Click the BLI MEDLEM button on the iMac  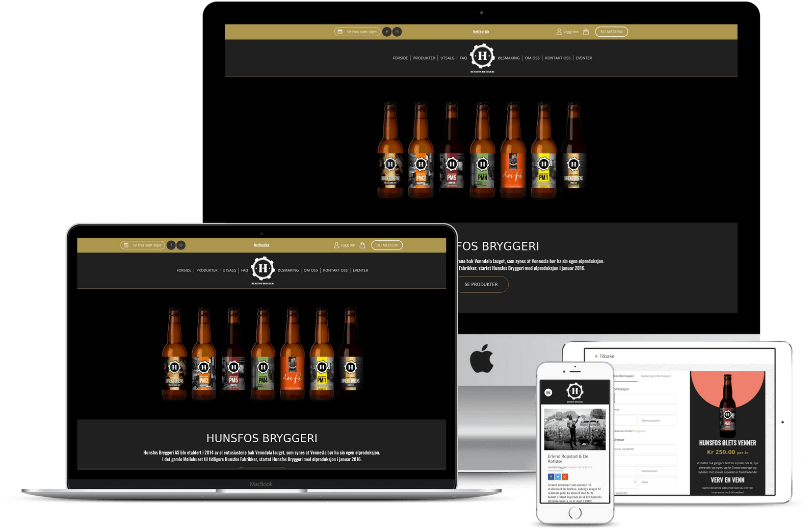point(611,32)
